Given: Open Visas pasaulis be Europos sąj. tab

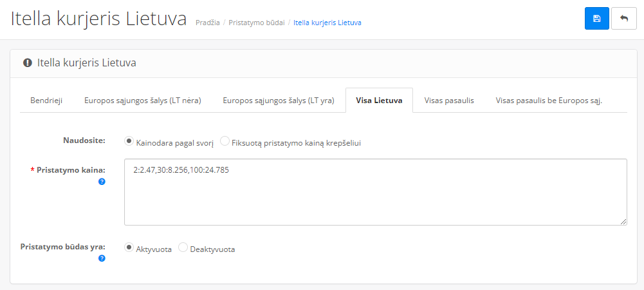Looking at the screenshot, I should 549,101.
